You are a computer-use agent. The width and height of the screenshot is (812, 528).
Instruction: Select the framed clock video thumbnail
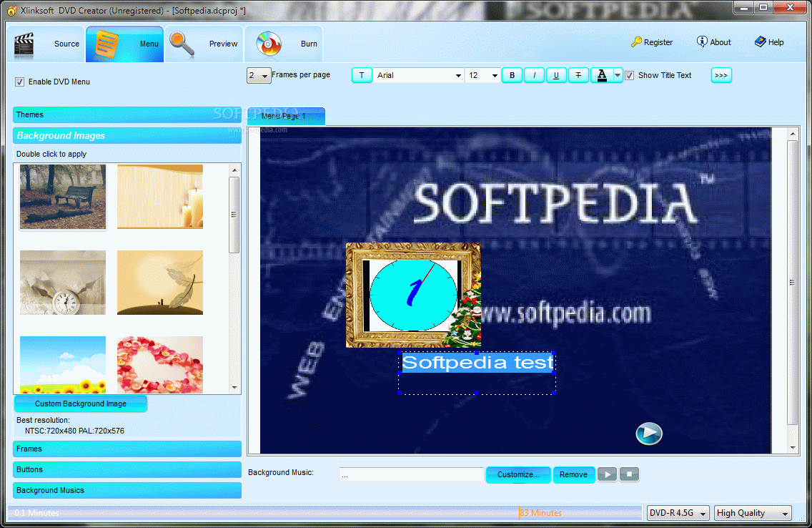click(x=413, y=295)
